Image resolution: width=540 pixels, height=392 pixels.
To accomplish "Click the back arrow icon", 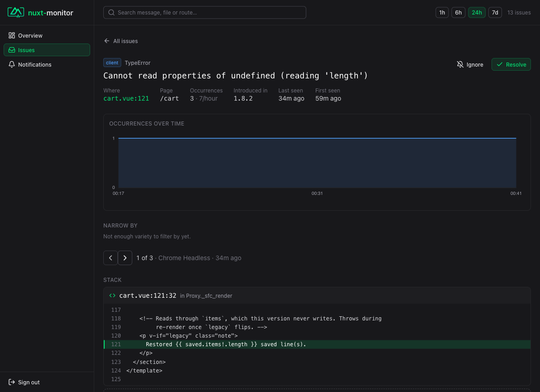I will [107, 41].
